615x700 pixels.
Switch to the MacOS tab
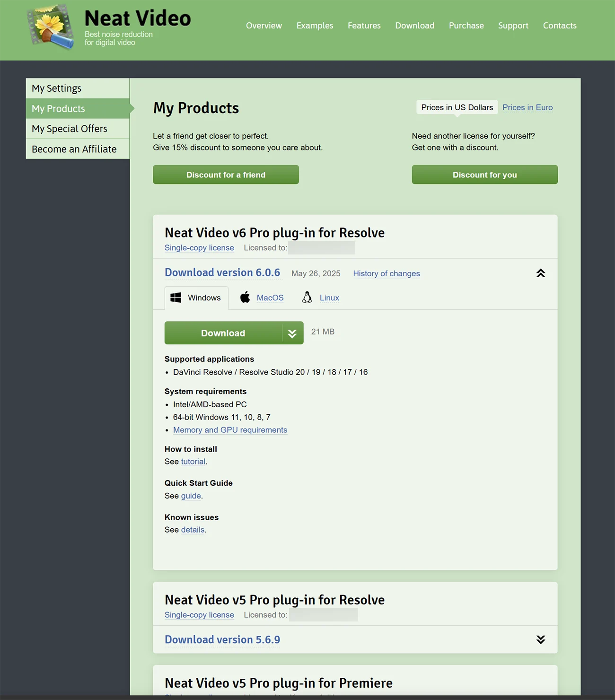[x=270, y=298]
